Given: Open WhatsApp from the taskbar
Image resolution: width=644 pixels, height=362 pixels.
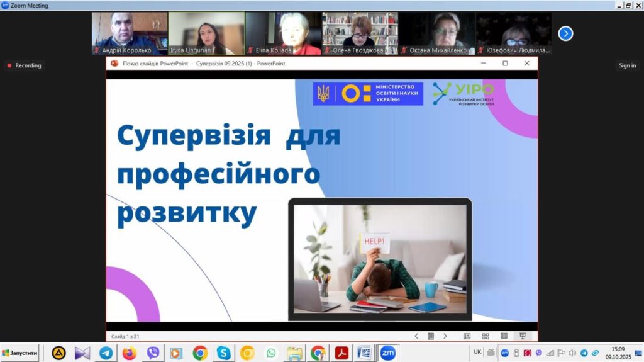Looking at the screenshot, I should tap(271, 353).
